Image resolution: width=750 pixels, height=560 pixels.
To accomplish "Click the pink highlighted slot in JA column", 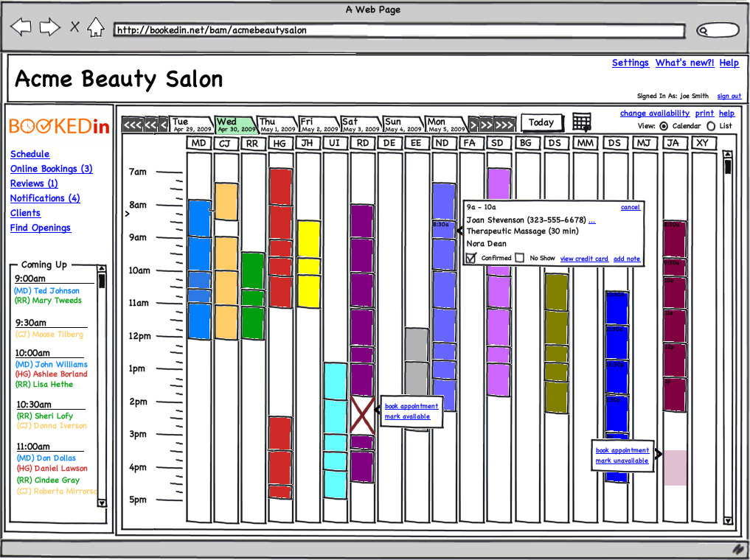I will [x=675, y=468].
